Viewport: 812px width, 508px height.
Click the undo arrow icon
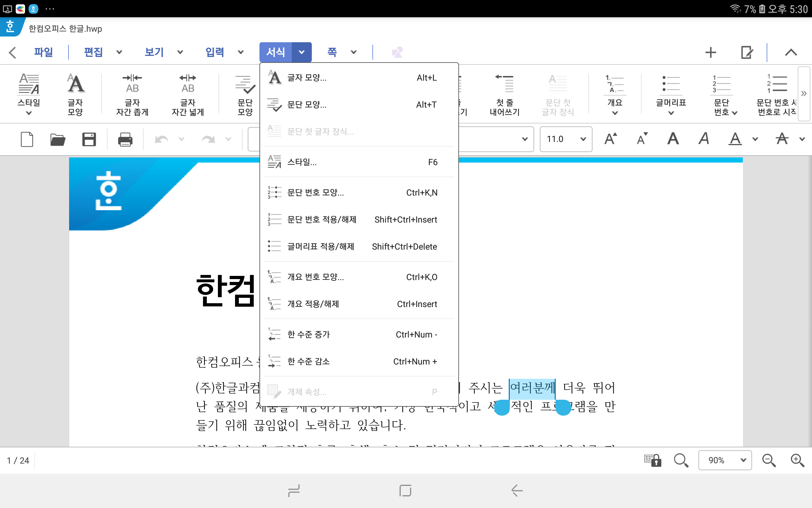tap(161, 139)
